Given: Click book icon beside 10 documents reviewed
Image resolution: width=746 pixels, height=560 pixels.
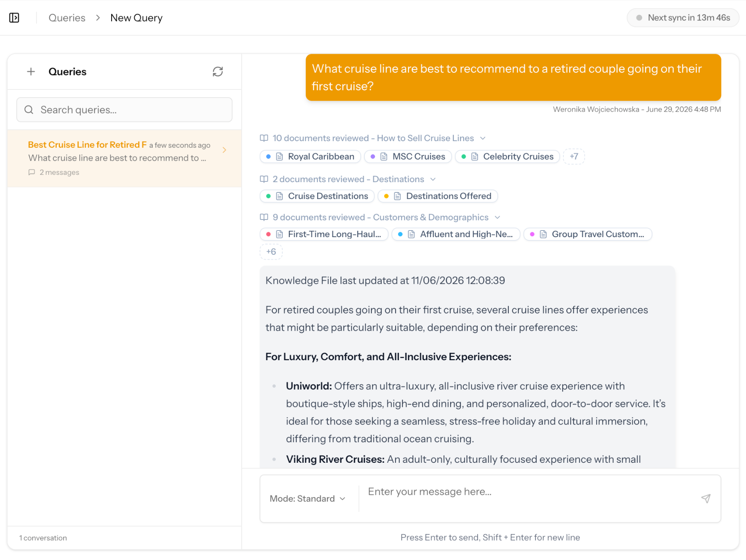Looking at the screenshot, I should (x=264, y=138).
